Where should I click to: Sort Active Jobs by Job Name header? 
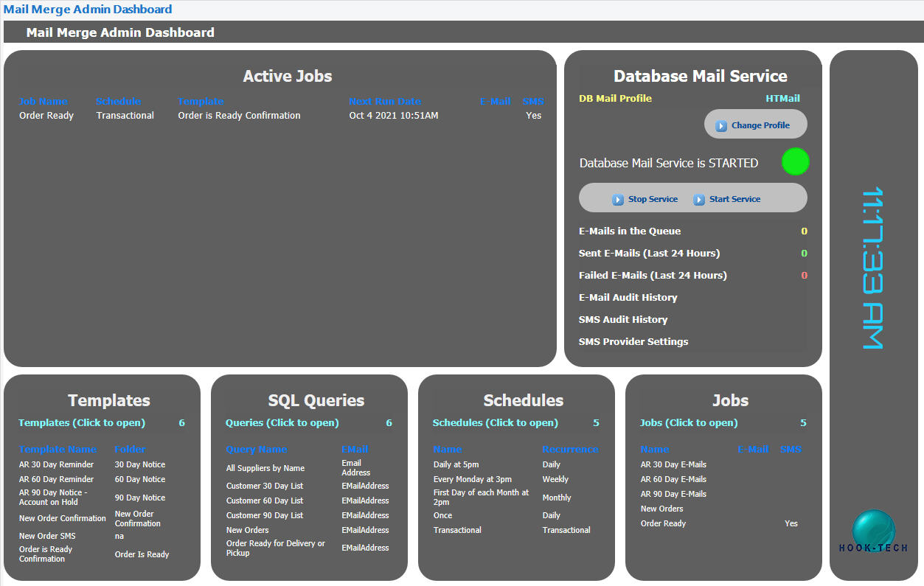coord(44,102)
